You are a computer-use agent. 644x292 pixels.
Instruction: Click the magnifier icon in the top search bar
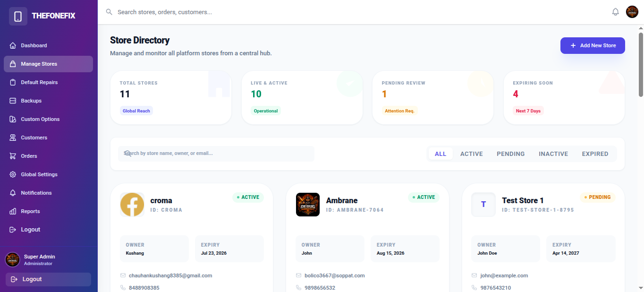109,12
